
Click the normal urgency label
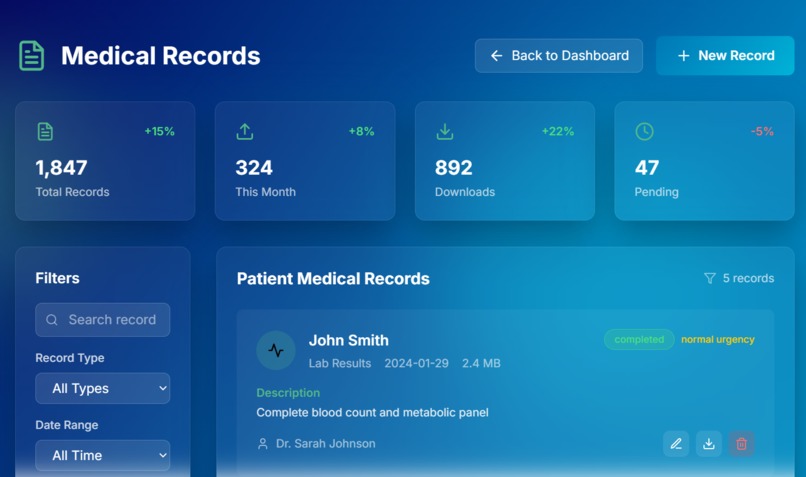click(x=718, y=340)
